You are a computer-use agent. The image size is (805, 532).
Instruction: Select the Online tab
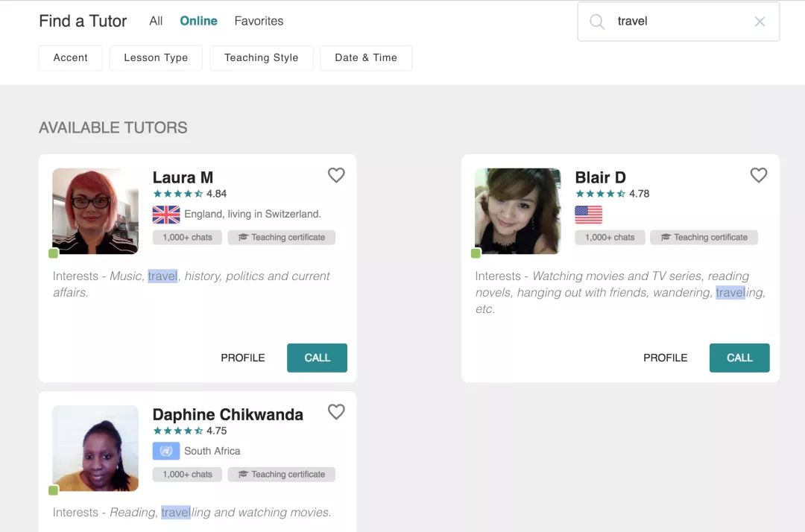point(199,21)
